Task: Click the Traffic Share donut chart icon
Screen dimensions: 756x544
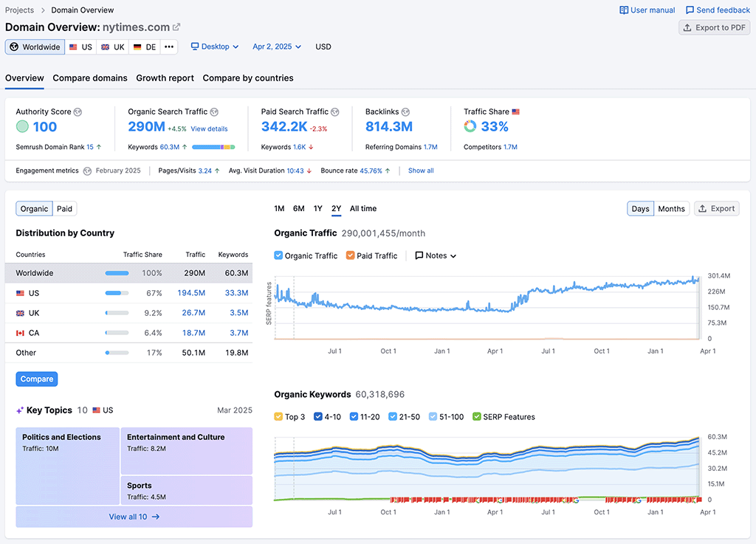Action: pos(470,126)
